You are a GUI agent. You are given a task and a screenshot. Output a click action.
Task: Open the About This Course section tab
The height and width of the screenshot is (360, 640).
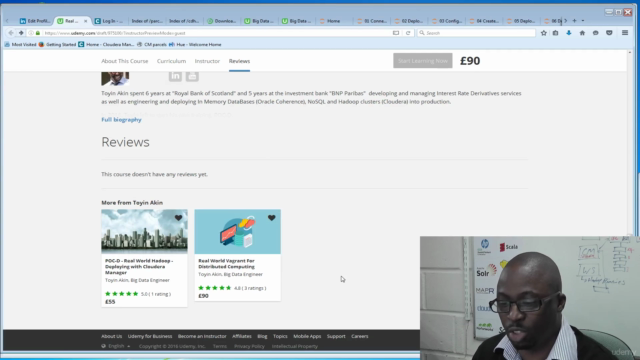pos(124,61)
